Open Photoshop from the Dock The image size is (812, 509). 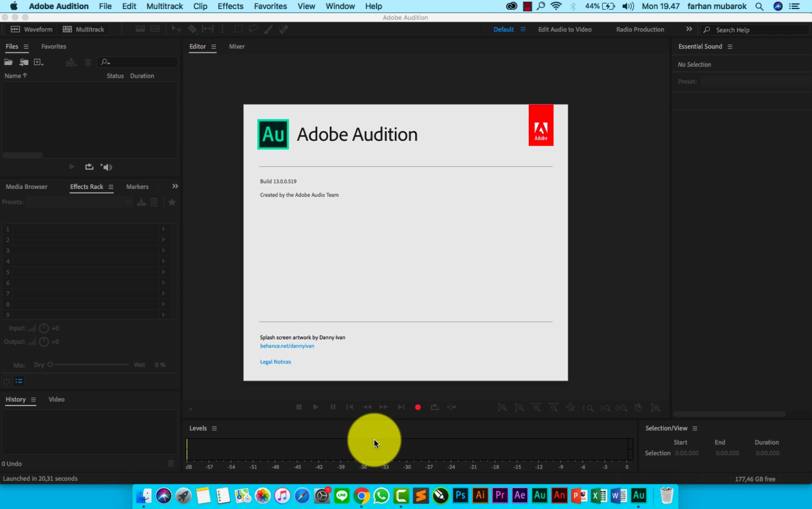[x=460, y=496]
